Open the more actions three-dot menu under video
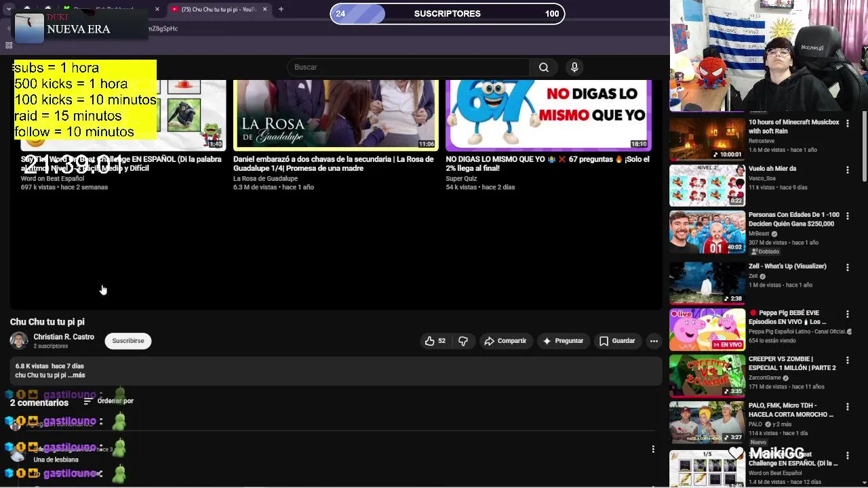This screenshot has height=488, width=868. click(654, 341)
